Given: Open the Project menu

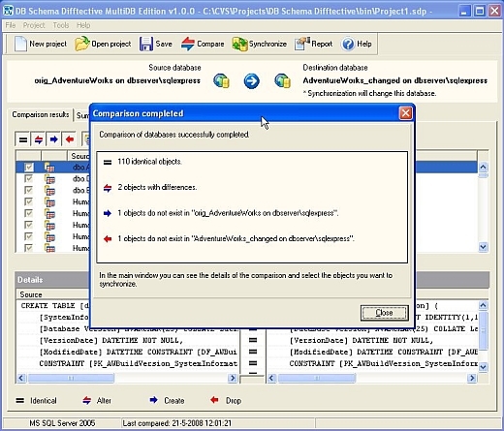Looking at the screenshot, I should 34,25.
